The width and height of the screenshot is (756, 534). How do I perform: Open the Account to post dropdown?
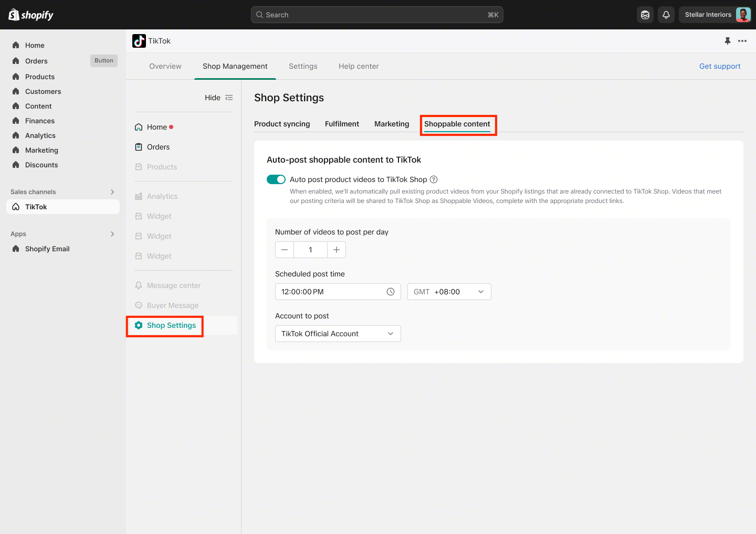[x=338, y=334]
